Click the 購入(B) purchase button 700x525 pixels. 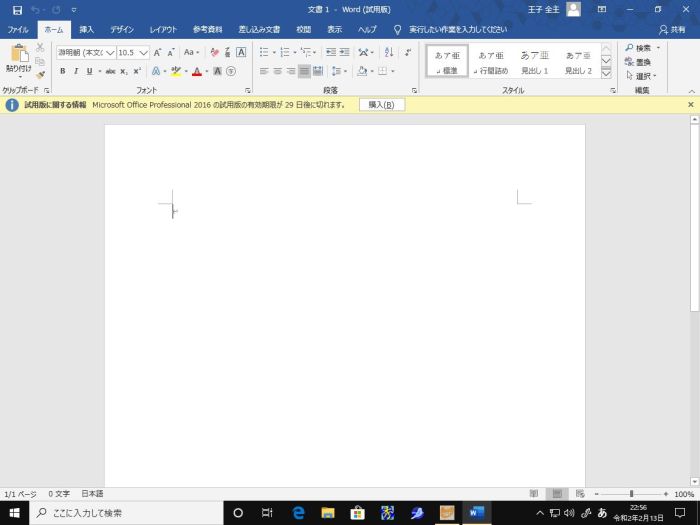pyautogui.click(x=381, y=104)
